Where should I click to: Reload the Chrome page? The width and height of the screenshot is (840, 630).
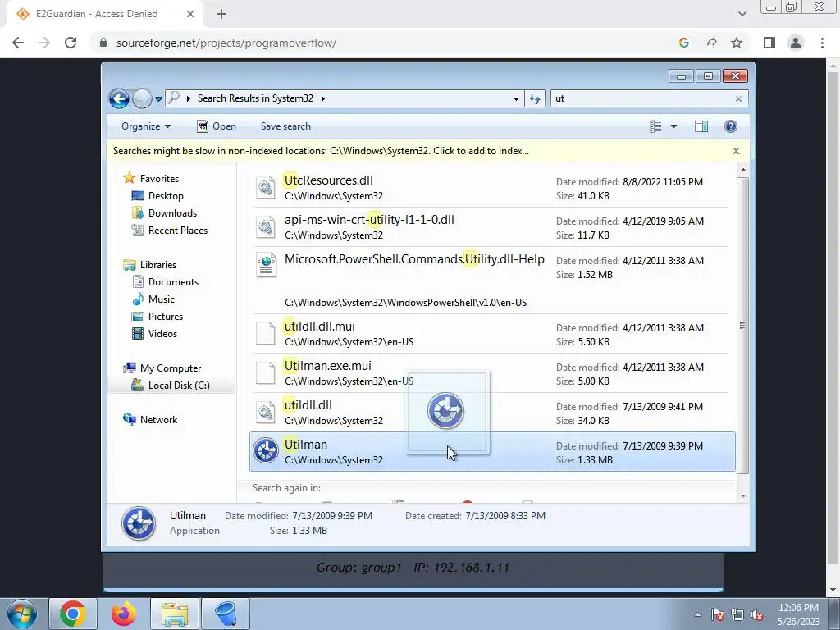tap(71, 43)
